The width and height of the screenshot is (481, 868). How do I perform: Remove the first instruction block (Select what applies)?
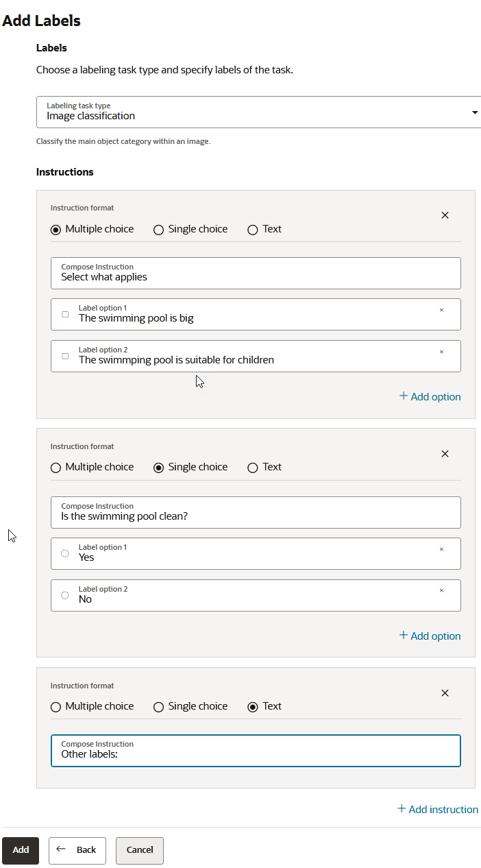[x=445, y=215]
